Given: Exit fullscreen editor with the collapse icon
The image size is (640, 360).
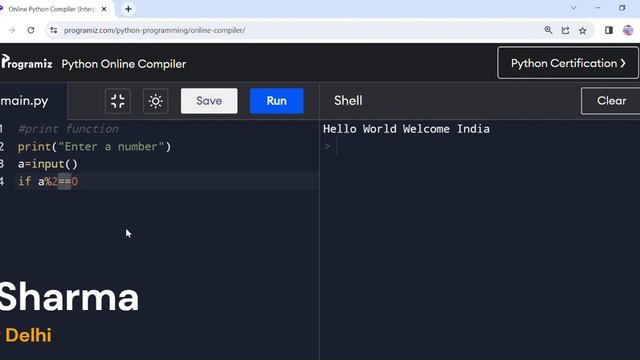Looking at the screenshot, I should coord(118,101).
